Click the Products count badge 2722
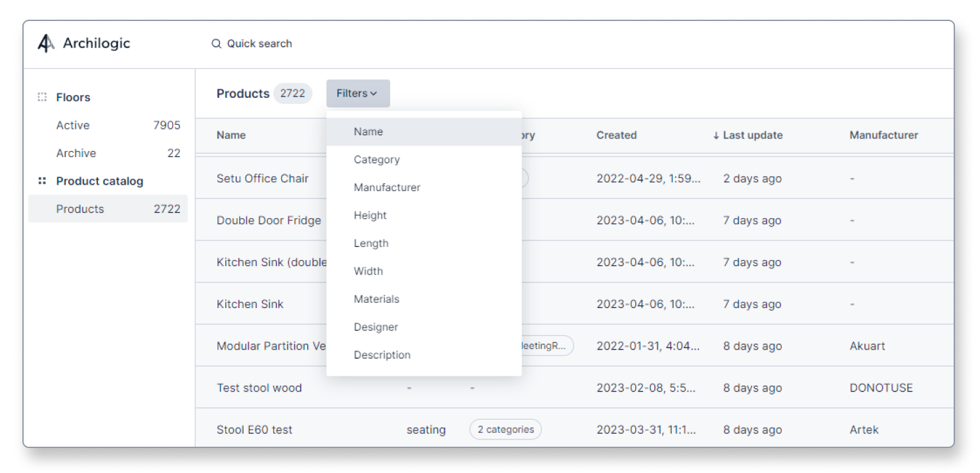 293,93
